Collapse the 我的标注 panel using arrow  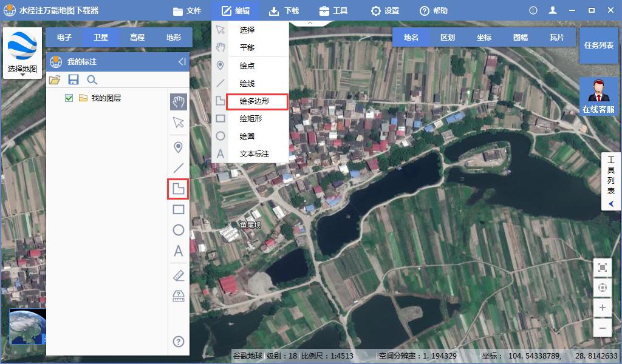[182, 61]
